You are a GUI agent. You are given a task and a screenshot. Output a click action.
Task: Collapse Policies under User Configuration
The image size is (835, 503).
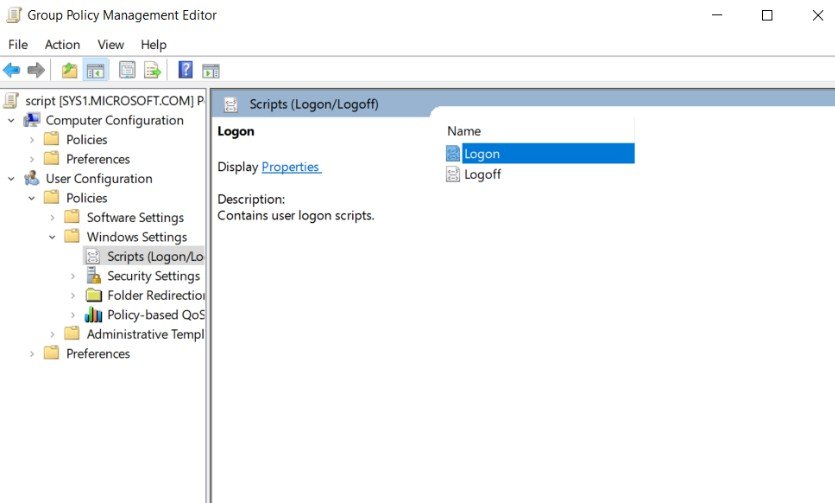[31, 198]
